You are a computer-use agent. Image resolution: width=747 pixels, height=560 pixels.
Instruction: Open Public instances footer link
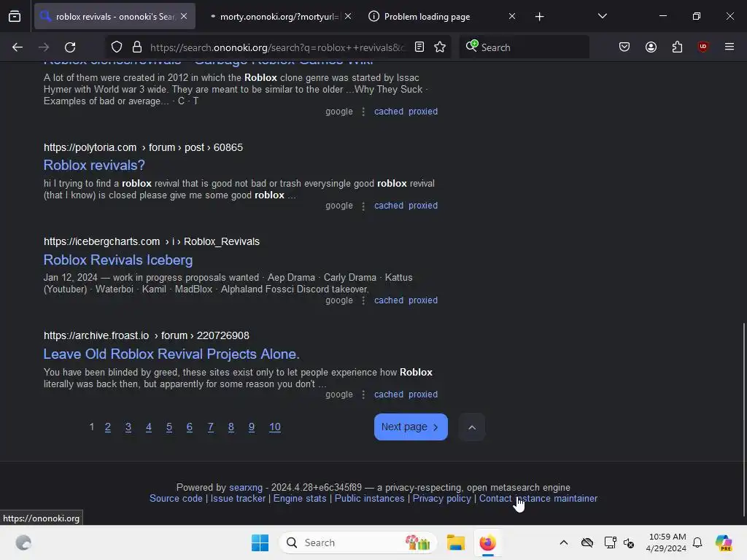(x=369, y=498)
